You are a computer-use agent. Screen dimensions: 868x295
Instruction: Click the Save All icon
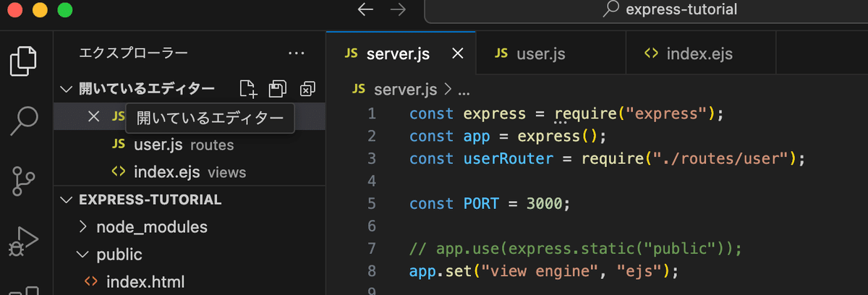coord(277,89)
